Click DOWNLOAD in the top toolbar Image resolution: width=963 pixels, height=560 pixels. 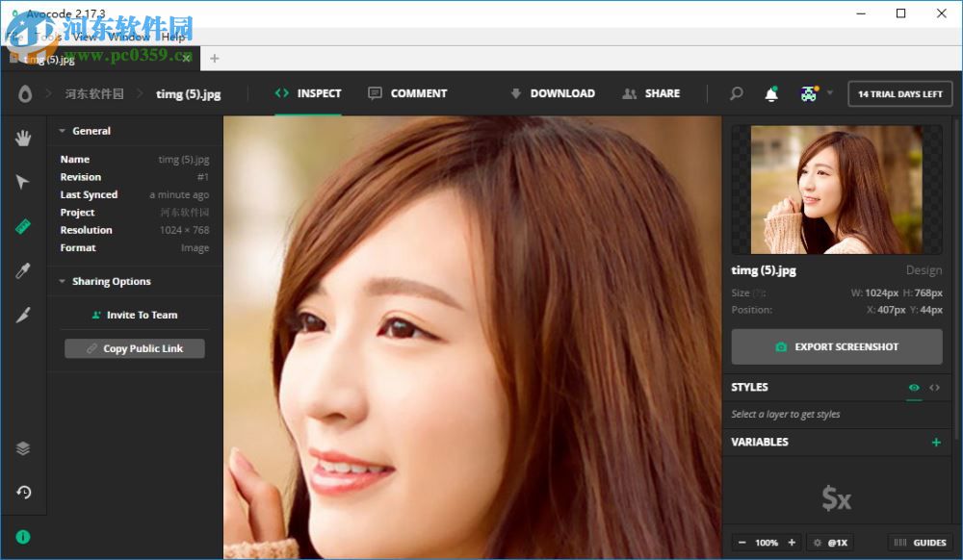[x=552, y=93]
